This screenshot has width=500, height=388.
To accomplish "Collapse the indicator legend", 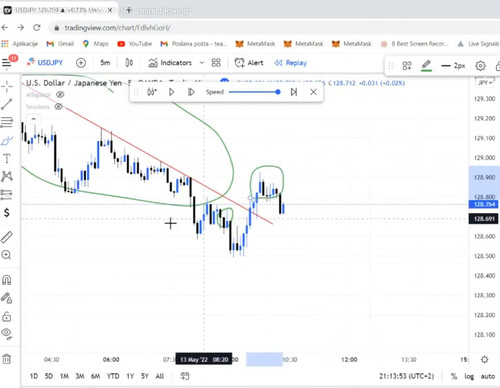I will pyautogui.click(x=33, y=119).
